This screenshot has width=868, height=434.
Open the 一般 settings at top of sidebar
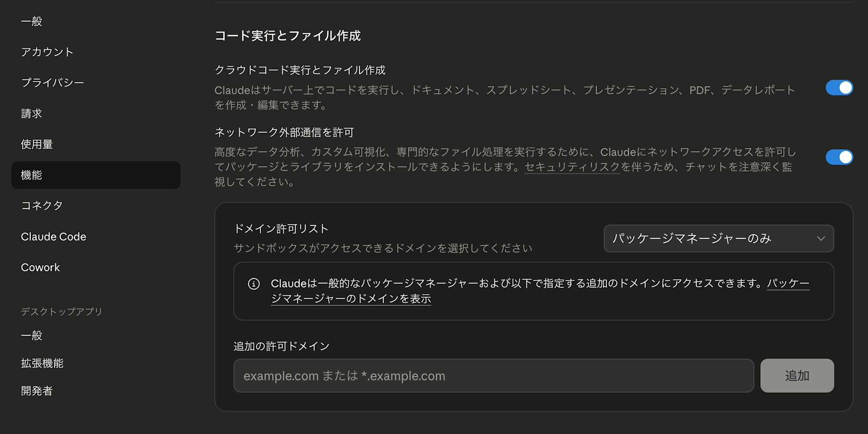(x=32, y=21)
